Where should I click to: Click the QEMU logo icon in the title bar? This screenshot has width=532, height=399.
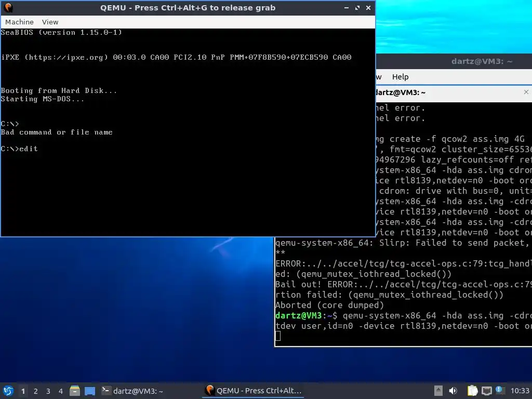tap(8, 7)
